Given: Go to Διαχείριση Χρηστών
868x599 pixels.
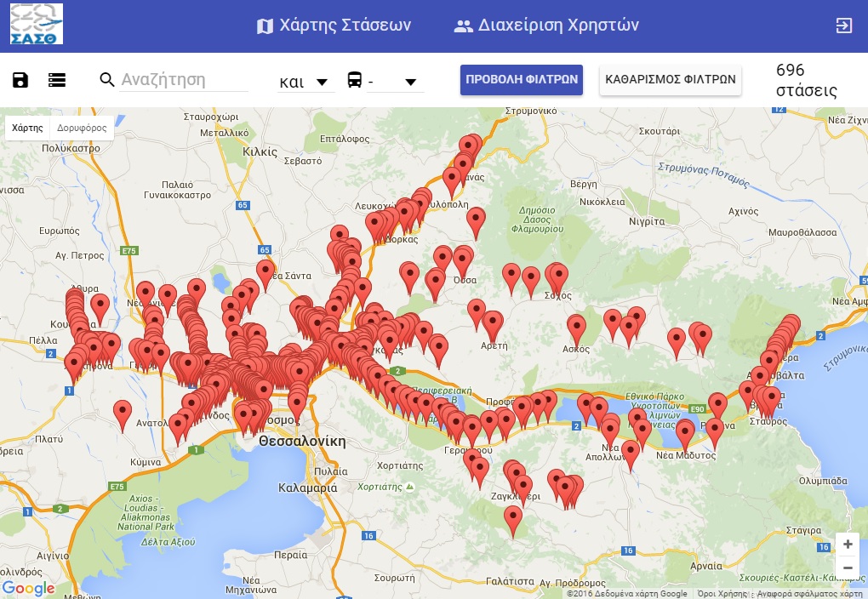Looking at the screenshot, I should [x=546, y=26].
